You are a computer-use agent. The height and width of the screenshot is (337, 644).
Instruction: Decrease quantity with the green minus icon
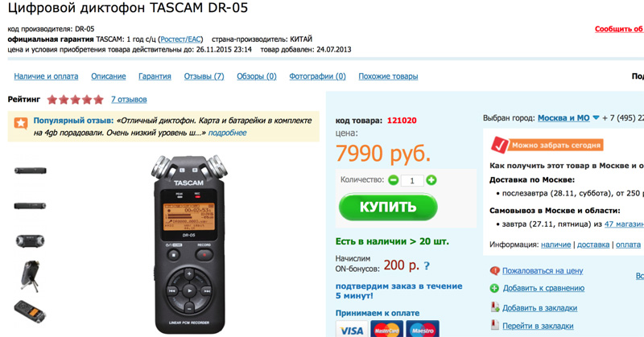[393, 180]
